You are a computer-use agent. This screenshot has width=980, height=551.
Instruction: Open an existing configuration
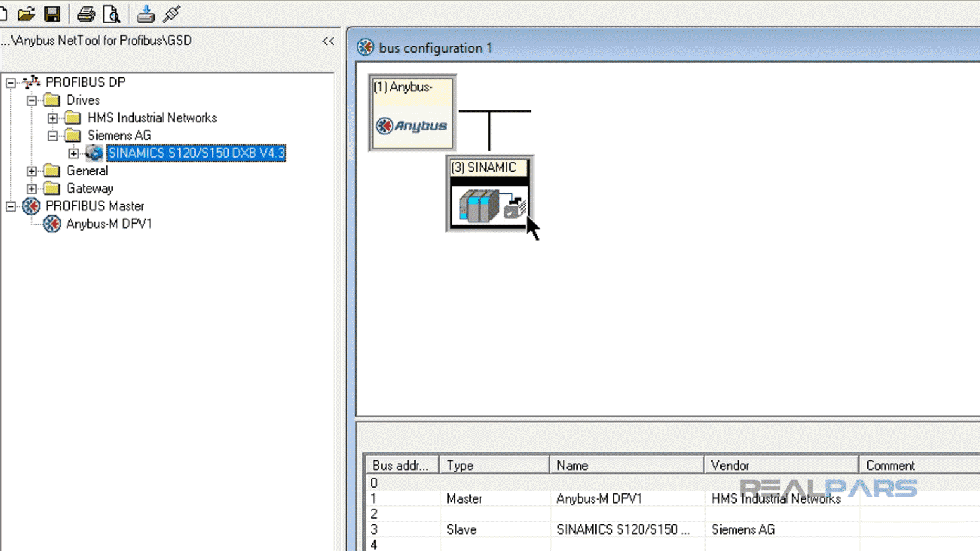pos(26,13)
